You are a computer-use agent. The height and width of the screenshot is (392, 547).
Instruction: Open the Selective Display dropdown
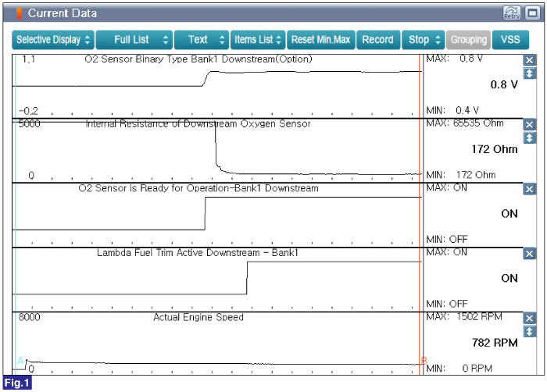pos(53,40)
